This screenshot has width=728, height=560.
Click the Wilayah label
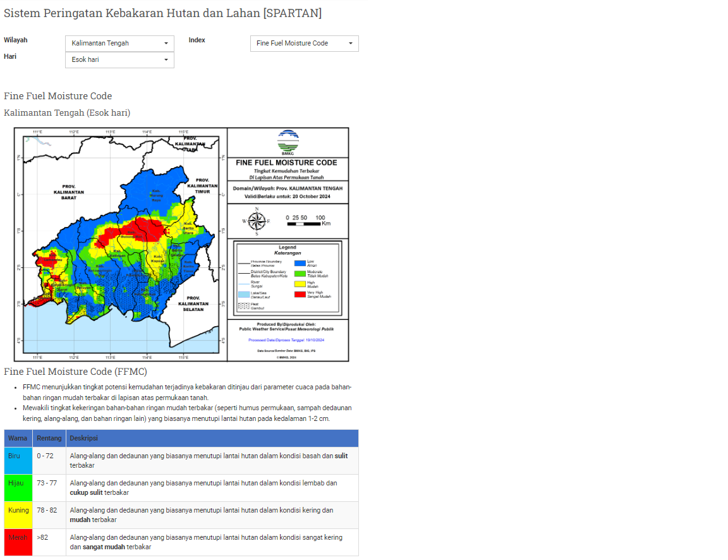[16, 40]
